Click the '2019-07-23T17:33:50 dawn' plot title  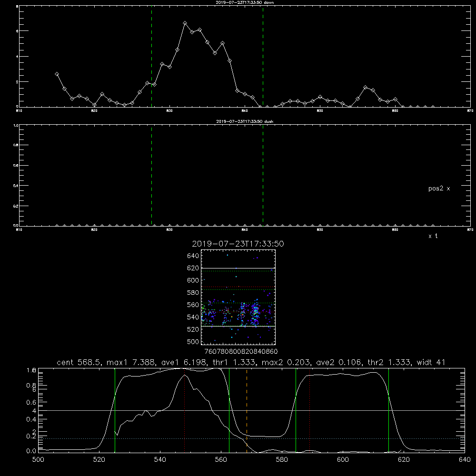point(245,2)
